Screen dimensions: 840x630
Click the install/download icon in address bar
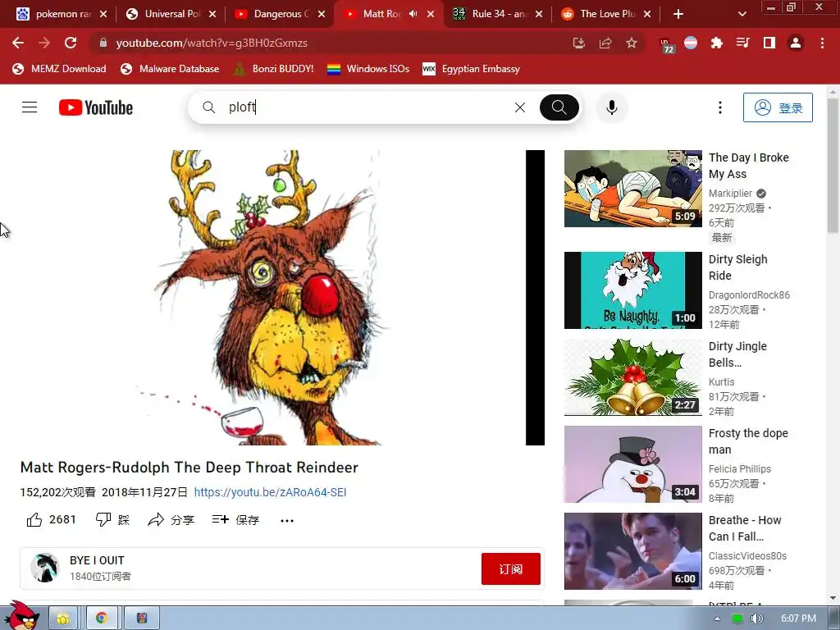[578, 43]
